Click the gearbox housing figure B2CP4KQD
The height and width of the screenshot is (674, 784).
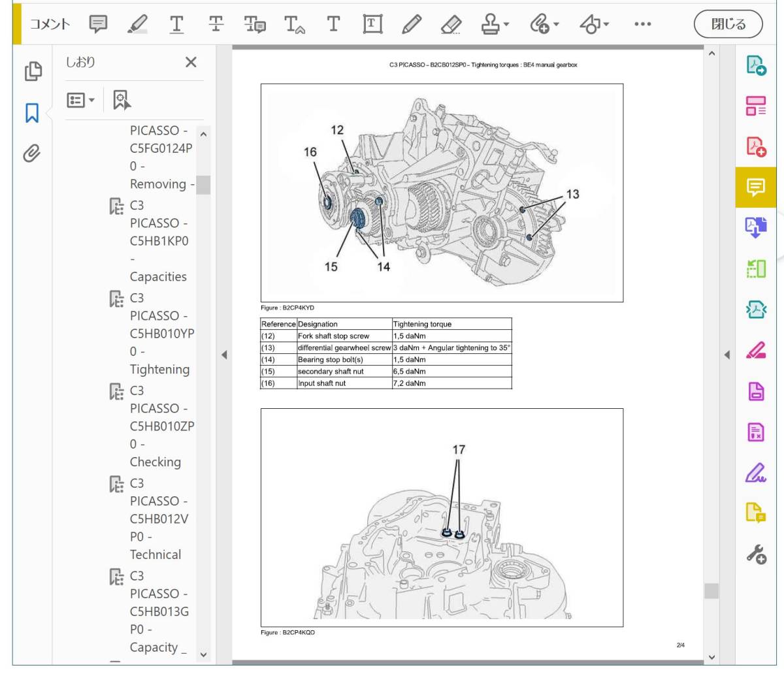click(x=442, y=517)
